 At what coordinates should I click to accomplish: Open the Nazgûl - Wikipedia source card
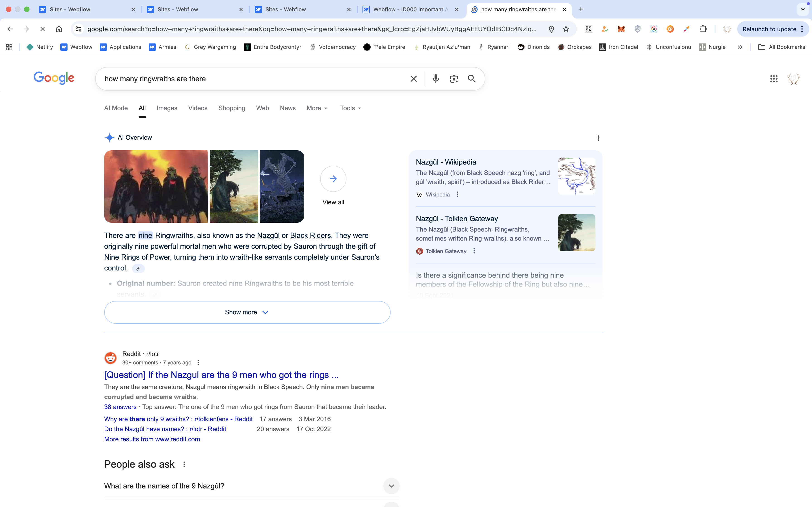(x=446, y=162)
